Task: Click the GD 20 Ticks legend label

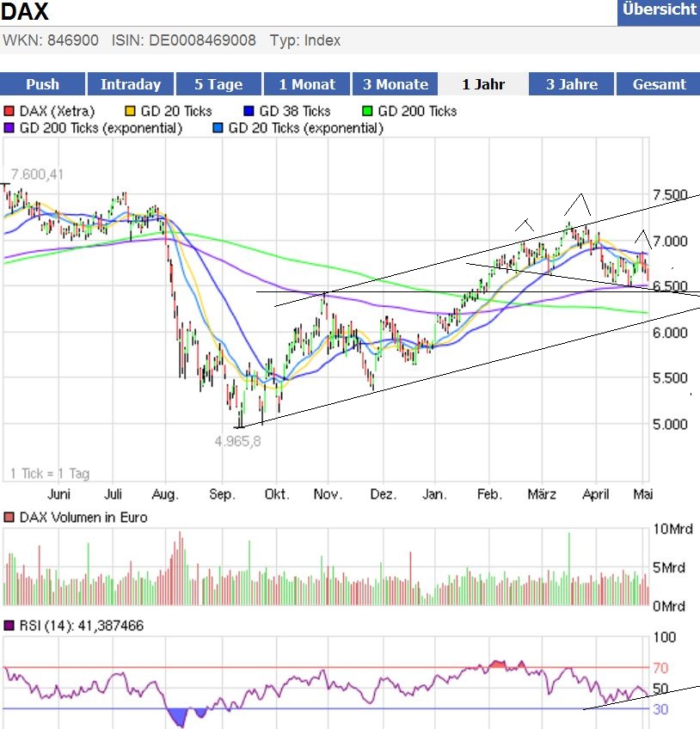Action: point(176,111)
